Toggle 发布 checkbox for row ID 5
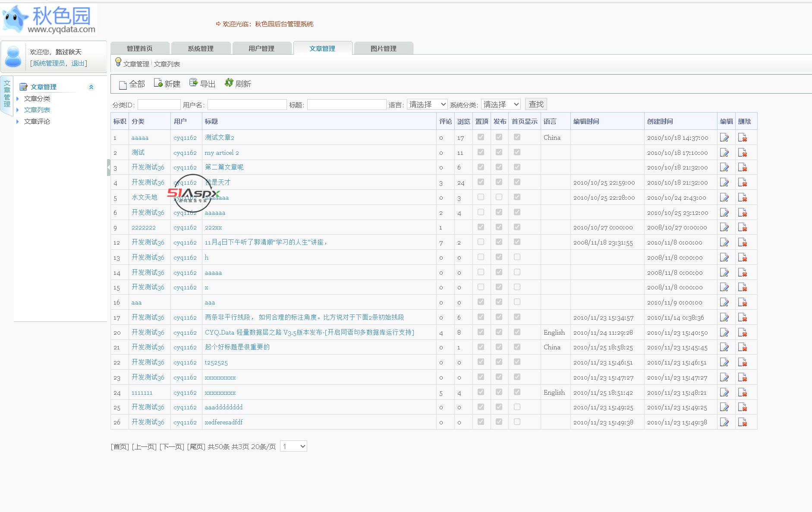This screenshot has height=512, width=812. tap(499, 197)
